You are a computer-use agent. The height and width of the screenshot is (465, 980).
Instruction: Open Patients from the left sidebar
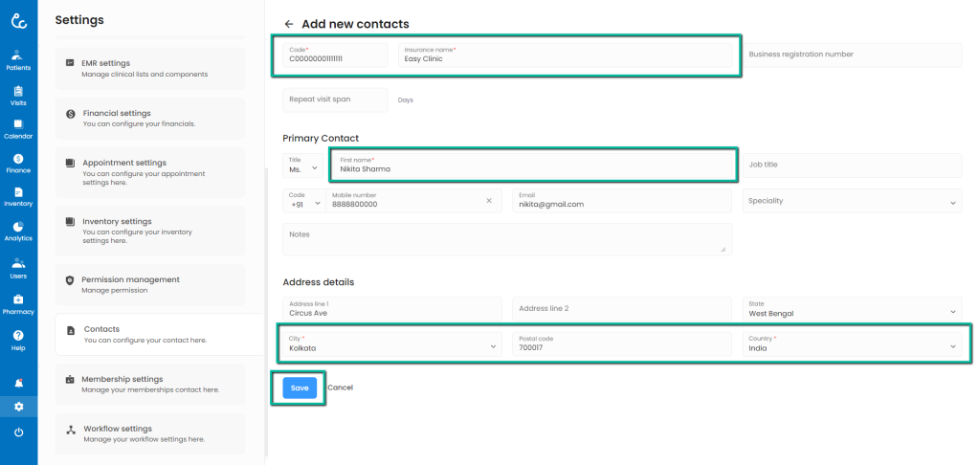[18, 59]
